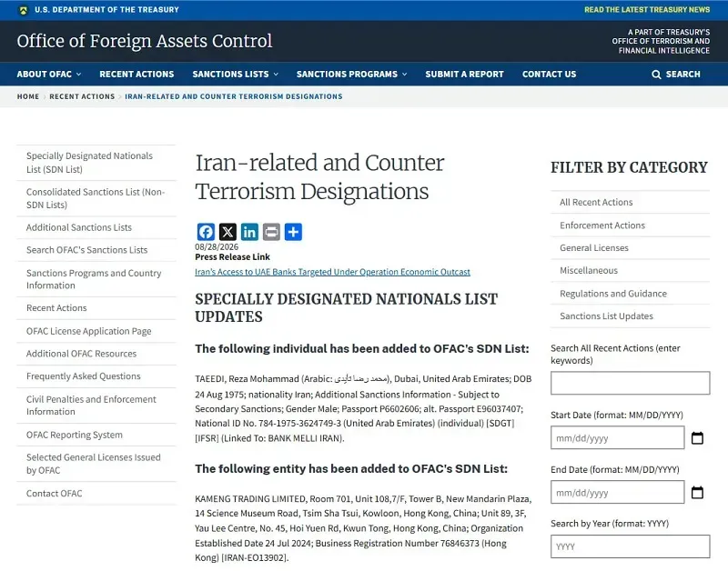This screenshot has width=728, height=571.
Task: Expand the Sanctions Programs dropdown menu
Action: (351, 75)
